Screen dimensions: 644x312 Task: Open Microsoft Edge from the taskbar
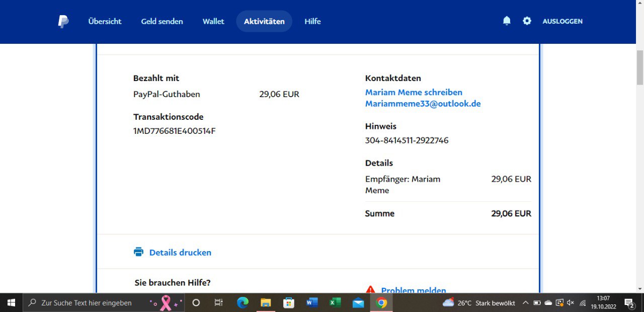point(243,303)
